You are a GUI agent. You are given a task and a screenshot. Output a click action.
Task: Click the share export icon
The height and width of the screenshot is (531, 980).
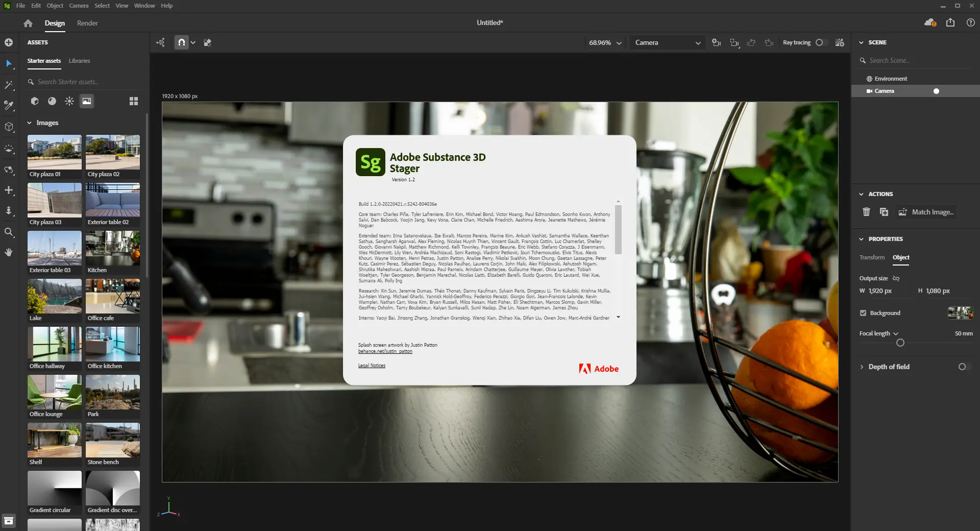click(950, 22)
